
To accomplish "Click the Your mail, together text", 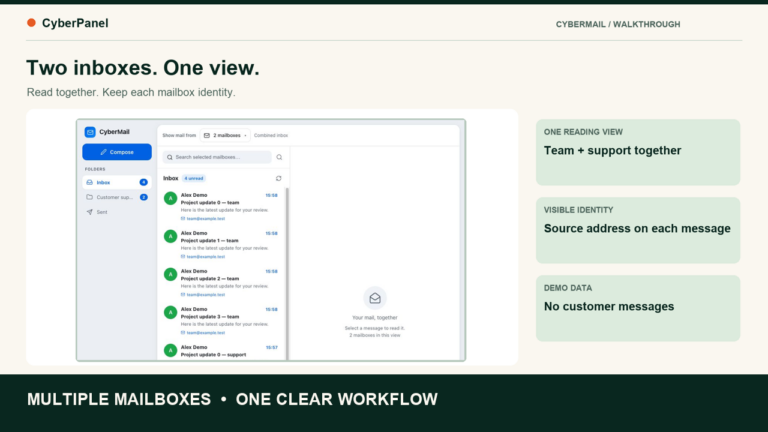I will [375, 317].
